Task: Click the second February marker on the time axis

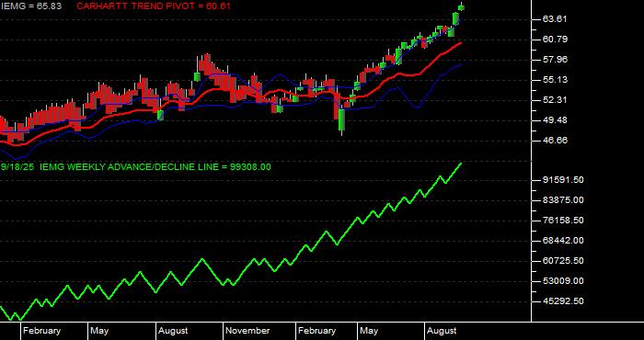Action: [x=316, y=331]
